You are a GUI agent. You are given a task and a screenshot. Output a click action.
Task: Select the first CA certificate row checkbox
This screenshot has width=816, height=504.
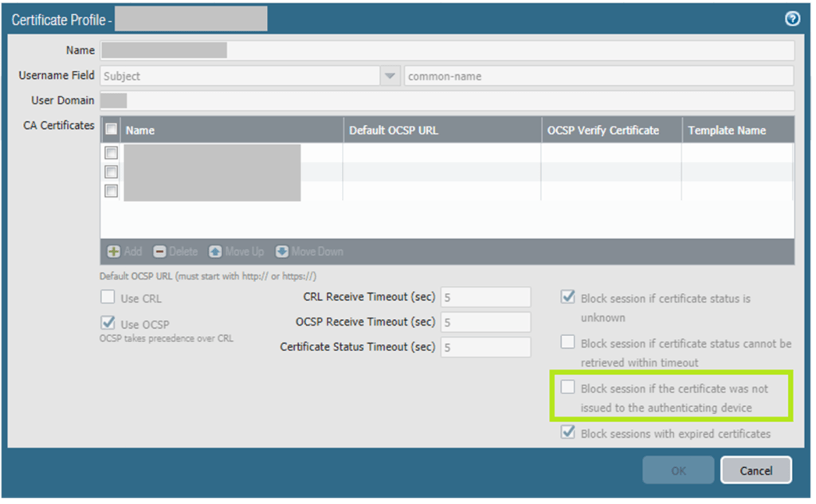[112, 153]
